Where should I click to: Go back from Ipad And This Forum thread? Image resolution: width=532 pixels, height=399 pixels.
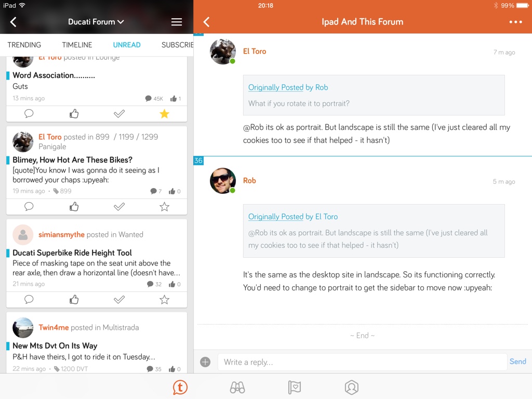[x=206, y=22]
